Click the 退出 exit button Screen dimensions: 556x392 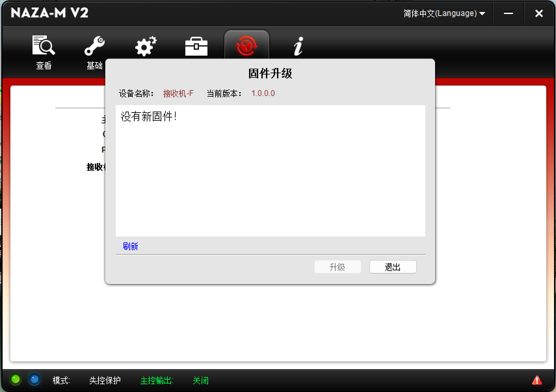pos(393,267)
